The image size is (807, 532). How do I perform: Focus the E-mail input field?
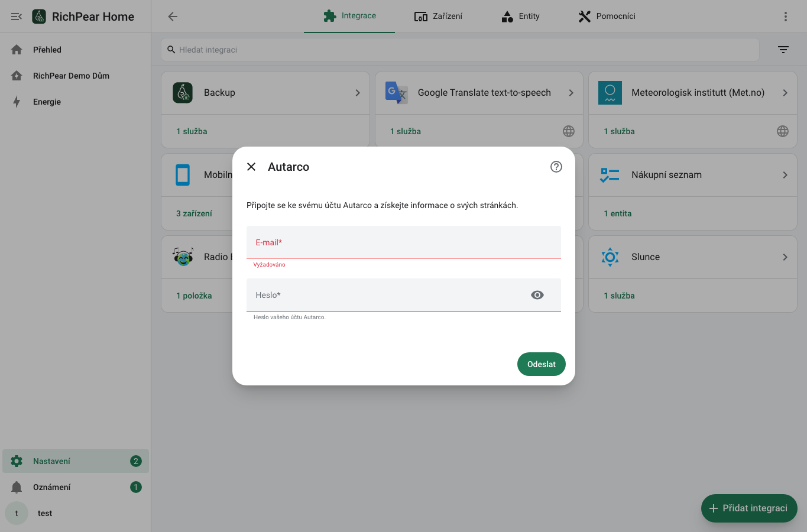[x=404, y=242]
